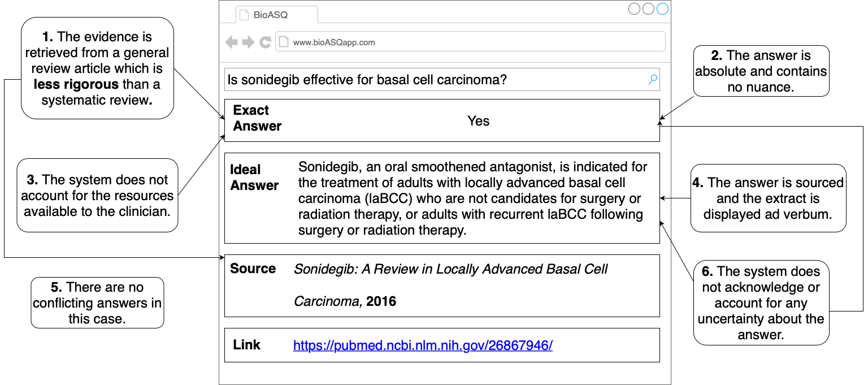Switch to the BioASQ tab
The height and width of the screenshot is (385, 868).
point(270,15)
